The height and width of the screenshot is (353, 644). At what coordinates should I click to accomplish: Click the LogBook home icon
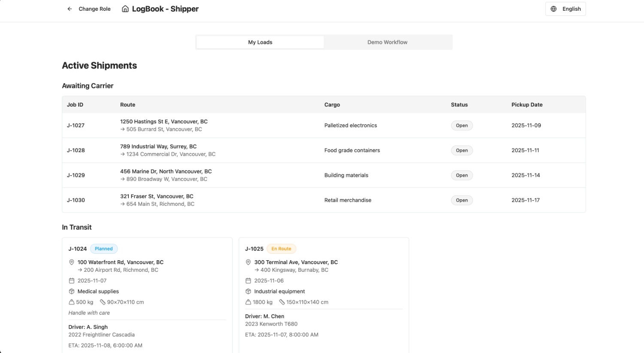tap(125, 9)
